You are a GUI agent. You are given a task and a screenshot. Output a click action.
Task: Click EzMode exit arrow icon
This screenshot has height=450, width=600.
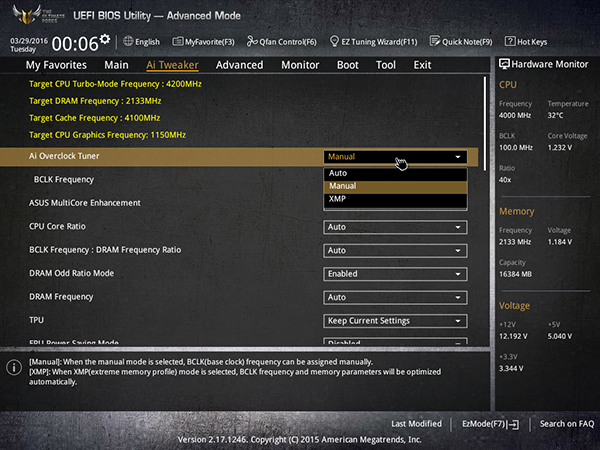[513, 424]
